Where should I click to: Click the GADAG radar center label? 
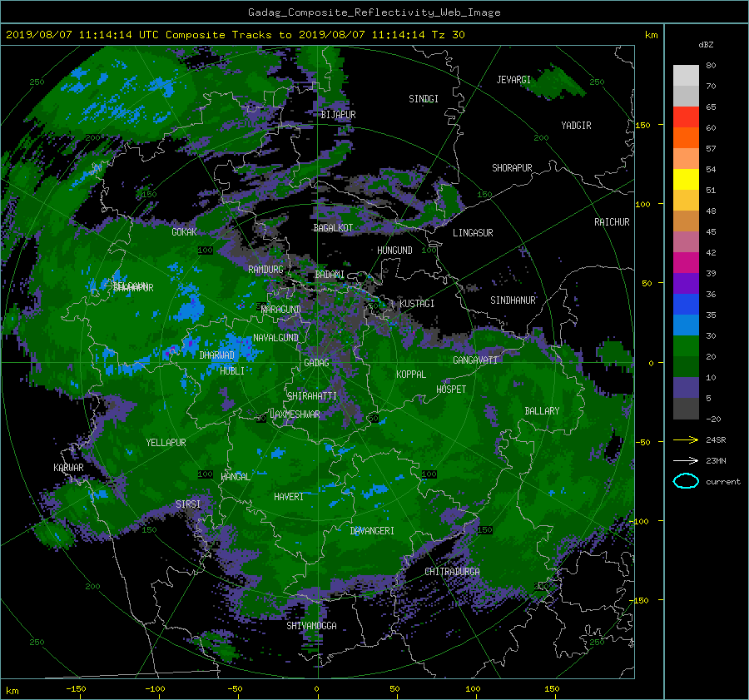[x=317, y=363]
